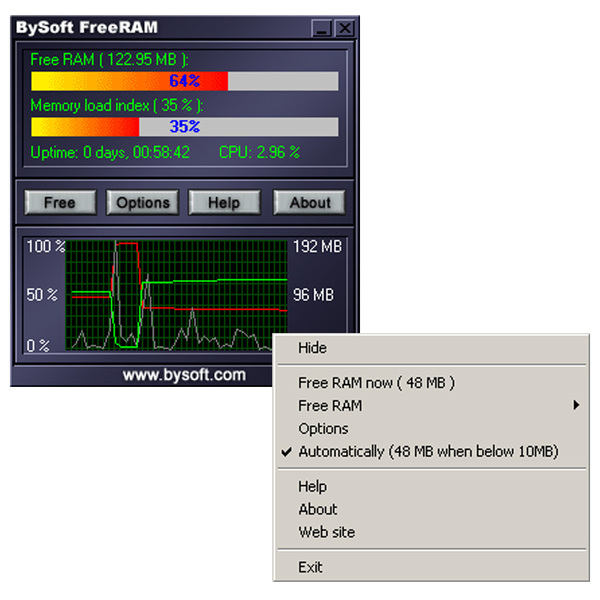The height and width of the screenshot is (600, 600).
Task: Click the 100 % graph axis label
Action: (x=46, y=246)
